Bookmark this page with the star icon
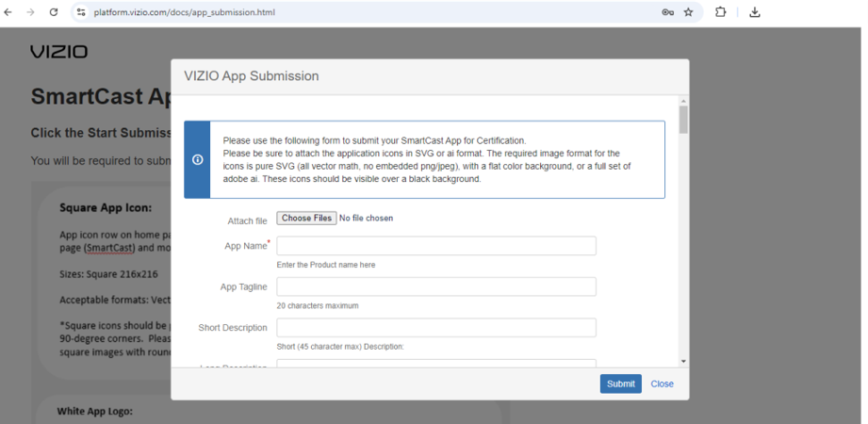Viewport: 868px width, 424px height. tap(688, 12)
